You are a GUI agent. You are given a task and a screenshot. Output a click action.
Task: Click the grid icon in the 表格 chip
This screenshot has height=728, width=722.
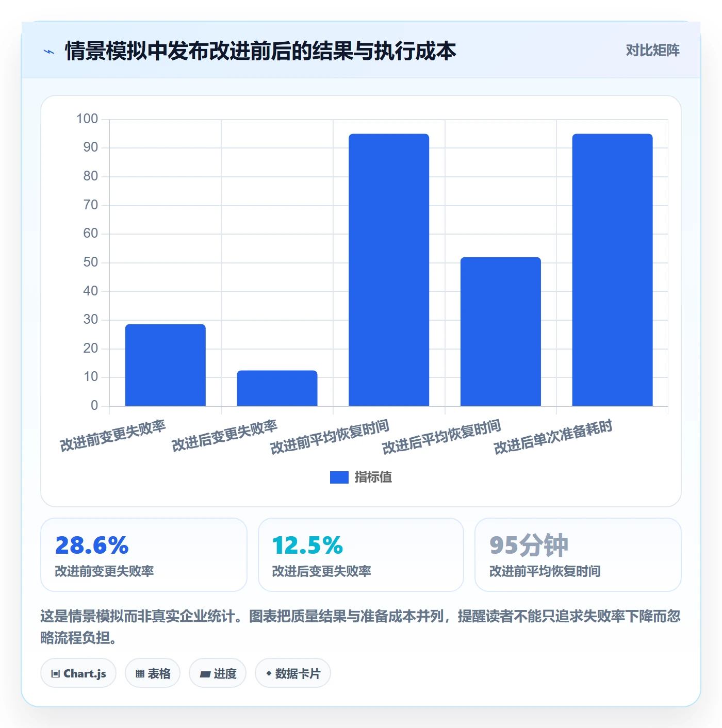point(140,673)
